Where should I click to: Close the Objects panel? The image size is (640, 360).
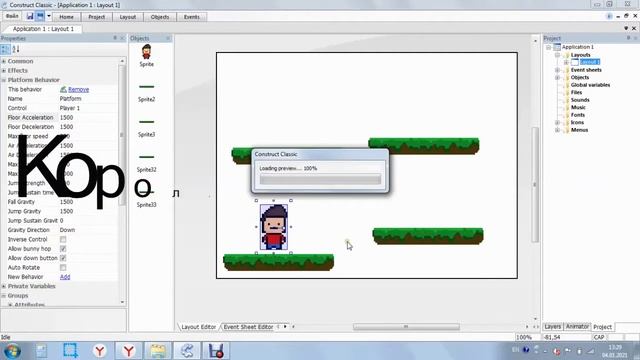tap(168, 38)
